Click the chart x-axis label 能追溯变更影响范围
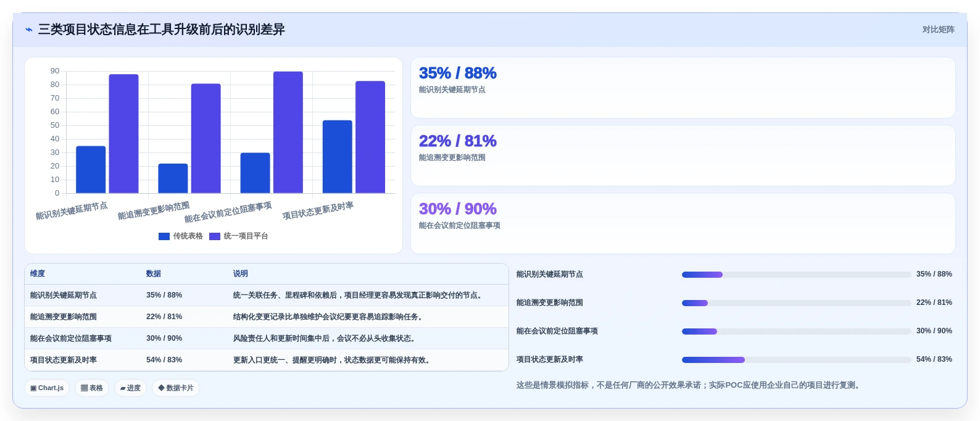This screenshot has height=421, width=980. pyautogui.click(x=154, y=210)
